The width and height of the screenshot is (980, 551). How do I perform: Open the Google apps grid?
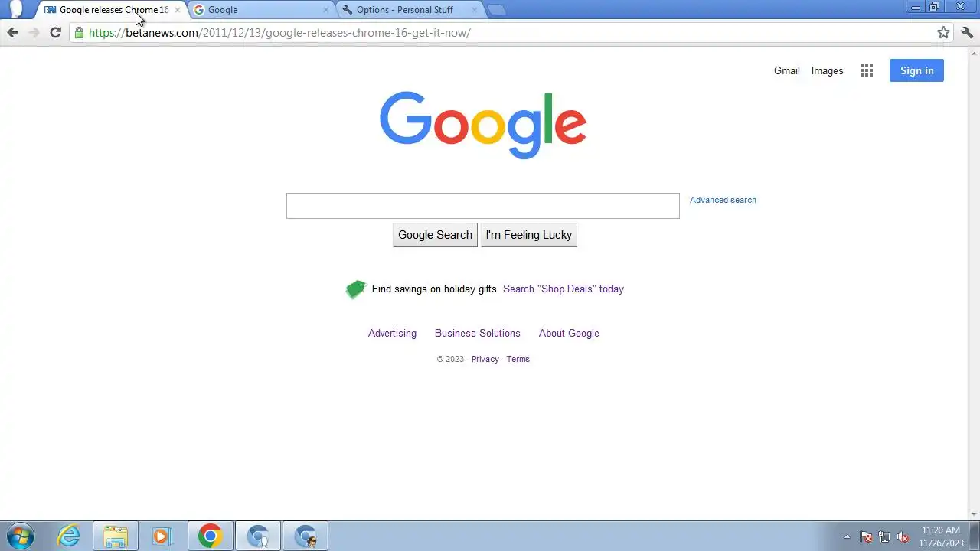(867, 70)
